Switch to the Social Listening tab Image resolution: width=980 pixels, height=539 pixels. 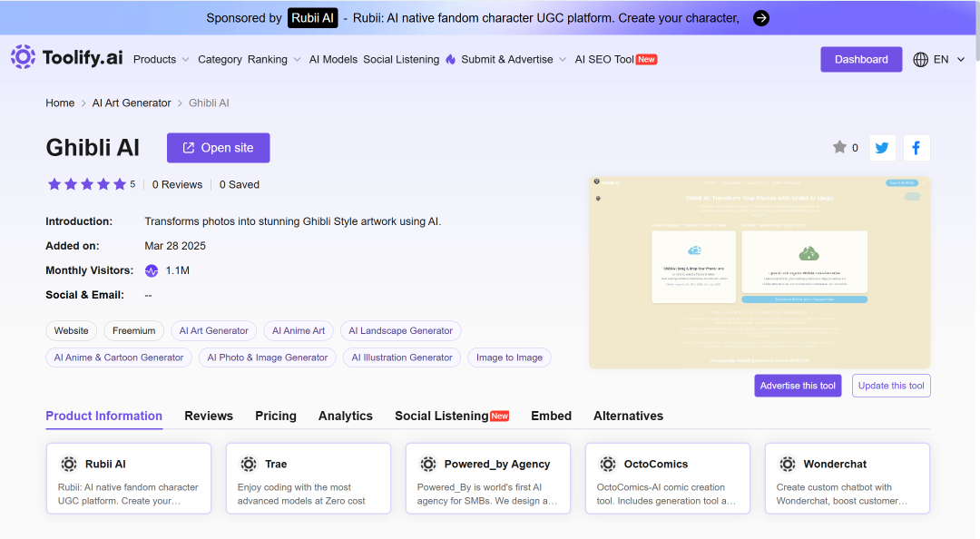click(452, 416)
